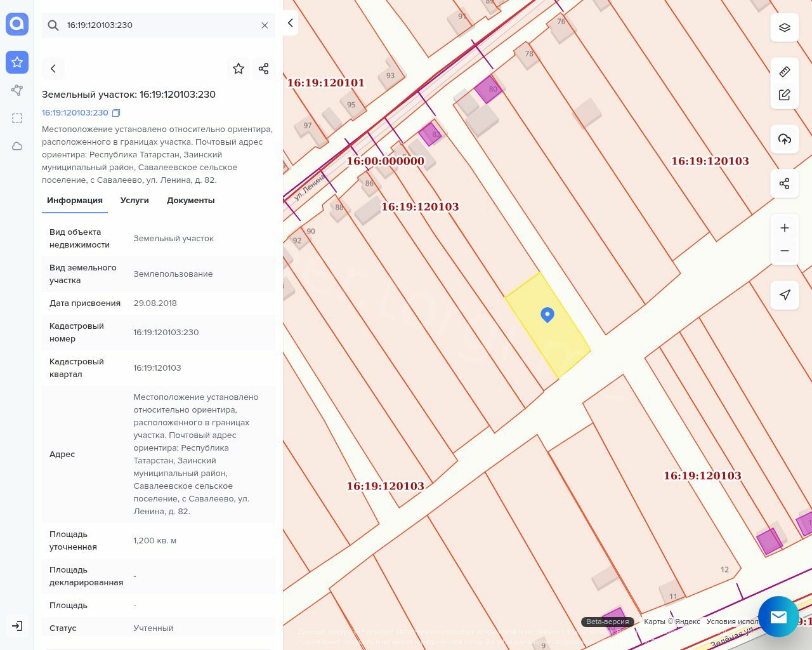Click the cloud upload icon on map

[785, 139]
